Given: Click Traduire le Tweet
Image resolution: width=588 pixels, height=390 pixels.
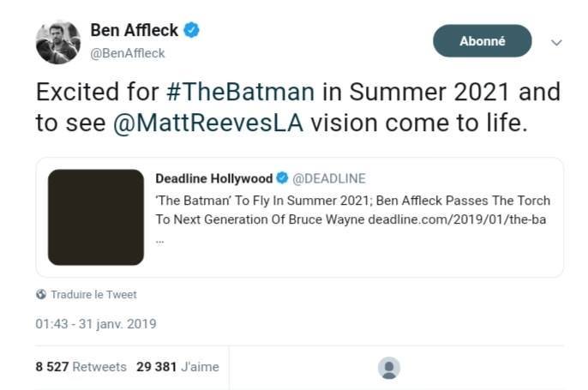Looking at the screenshot, I should click(93, 294).
